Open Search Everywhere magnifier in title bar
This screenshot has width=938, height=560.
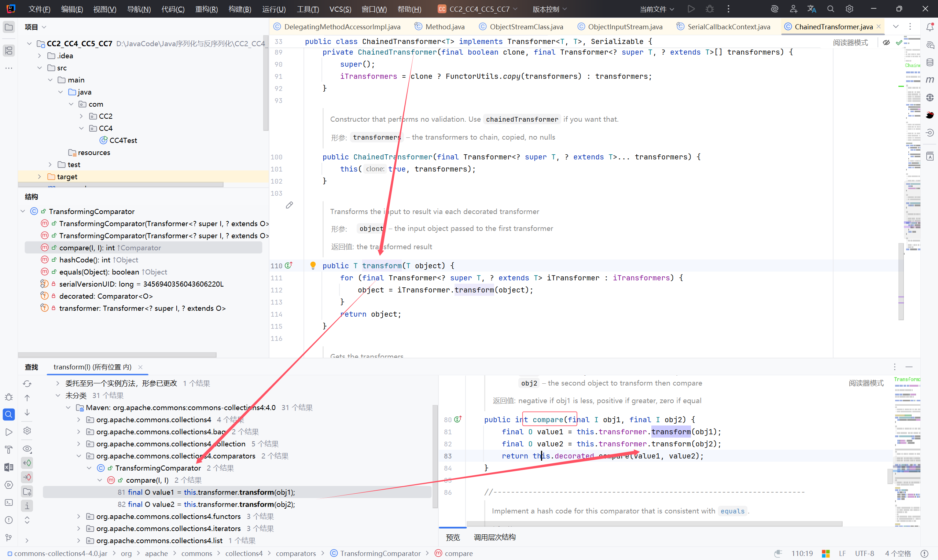(x=830, y=9)
